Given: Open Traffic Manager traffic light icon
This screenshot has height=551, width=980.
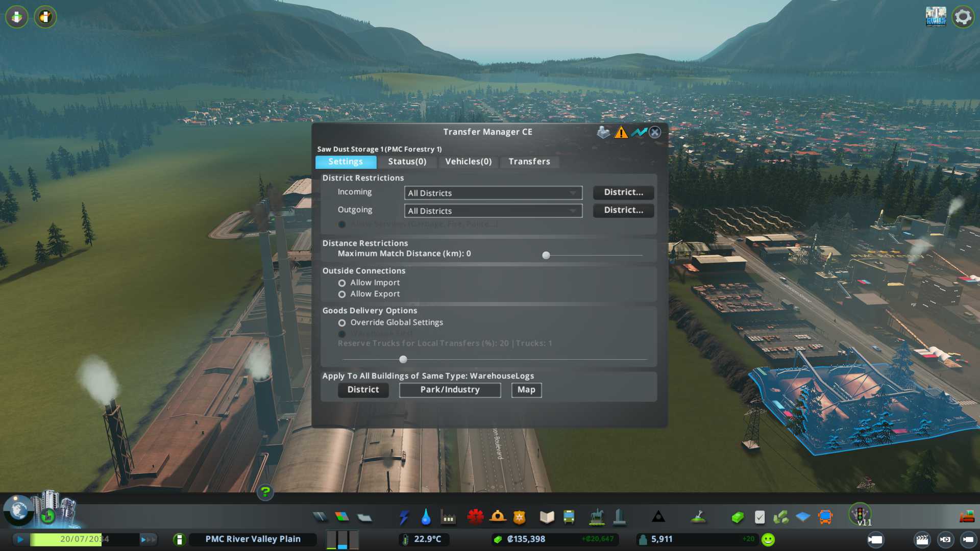Looking at the screenshot, I should [x=860, y=513].
